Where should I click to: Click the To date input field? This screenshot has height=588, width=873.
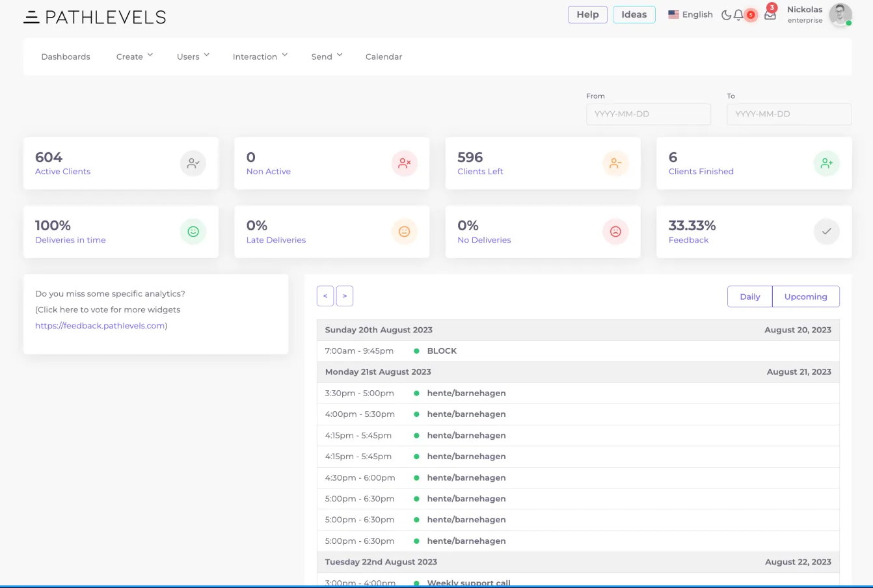point(789,114)
